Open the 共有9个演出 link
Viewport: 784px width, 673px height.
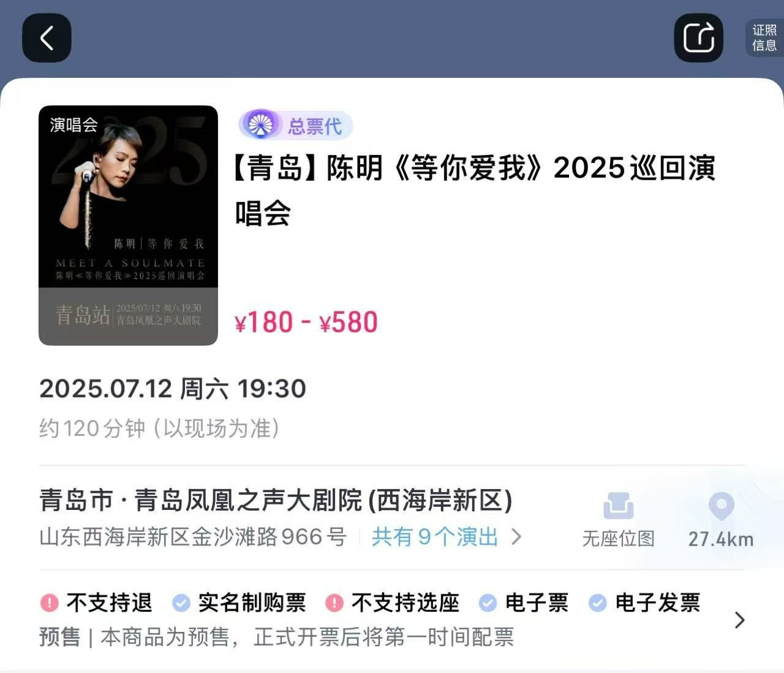tap(435, 537)
